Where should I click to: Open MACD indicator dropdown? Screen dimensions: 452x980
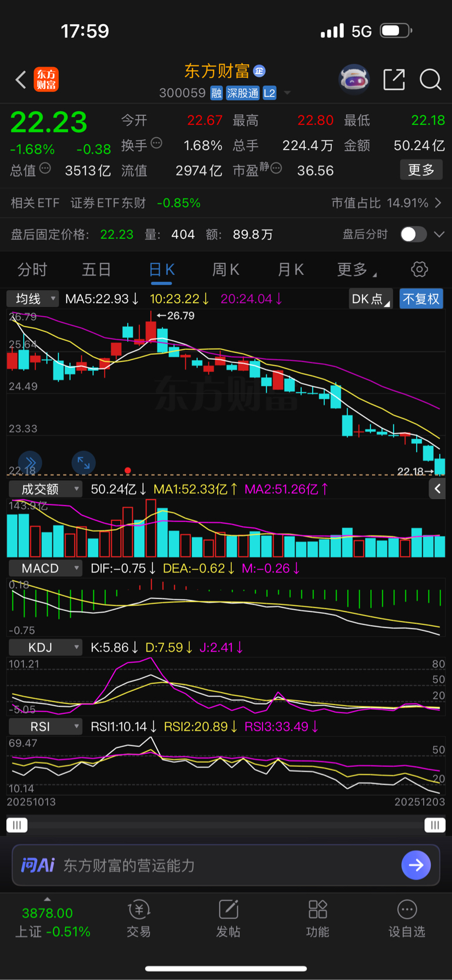point(45,568)
